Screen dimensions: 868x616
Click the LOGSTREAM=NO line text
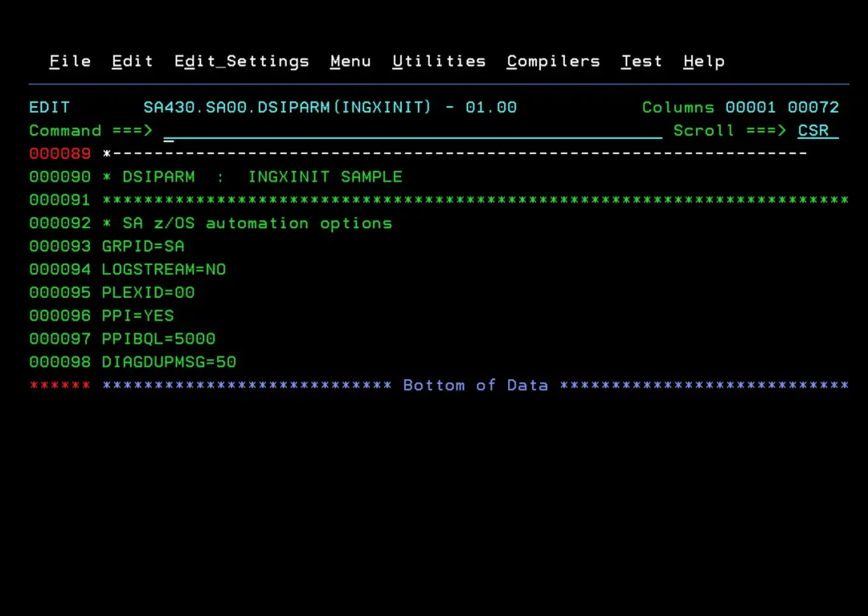(164, 270)
